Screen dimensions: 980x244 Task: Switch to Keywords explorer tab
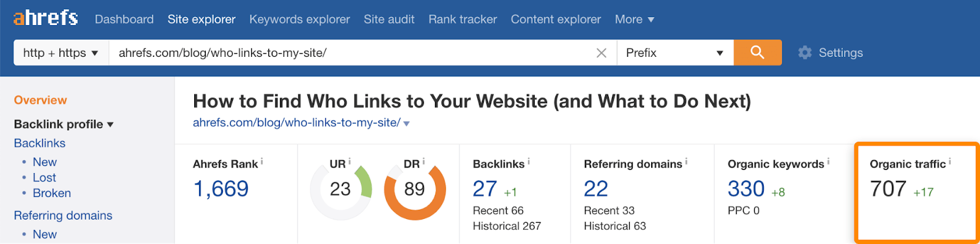[300, 20]
